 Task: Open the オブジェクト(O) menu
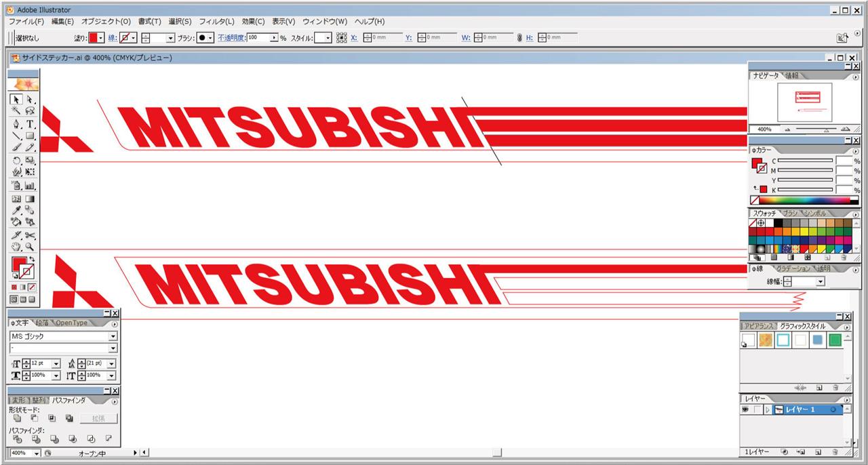coord(106,22)
